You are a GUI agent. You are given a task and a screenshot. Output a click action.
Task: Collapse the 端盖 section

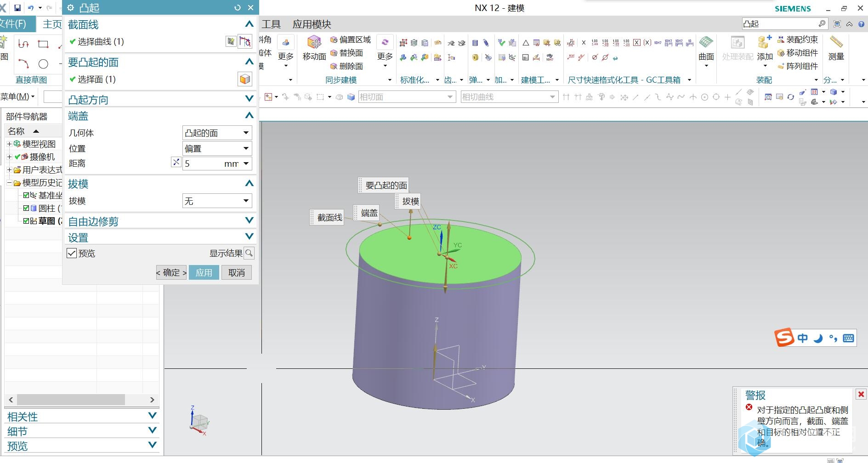point(249,115)
